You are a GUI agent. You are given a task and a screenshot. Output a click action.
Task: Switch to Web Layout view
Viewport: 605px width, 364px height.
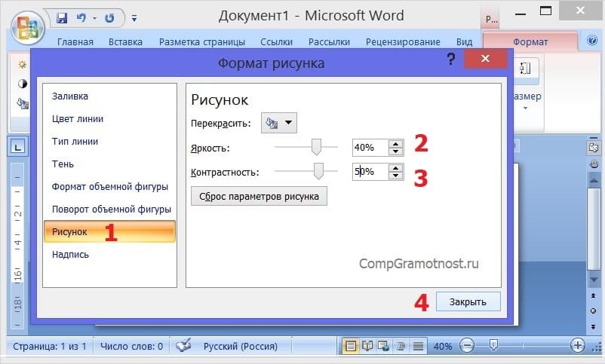pyautogui.click(x=383, y=346)
